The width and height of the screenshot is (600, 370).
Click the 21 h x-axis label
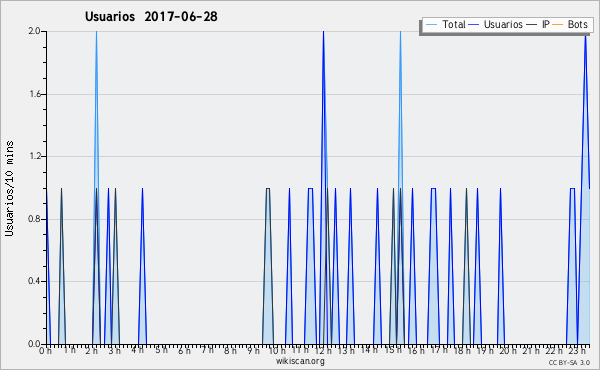click(x=531, y=351)
